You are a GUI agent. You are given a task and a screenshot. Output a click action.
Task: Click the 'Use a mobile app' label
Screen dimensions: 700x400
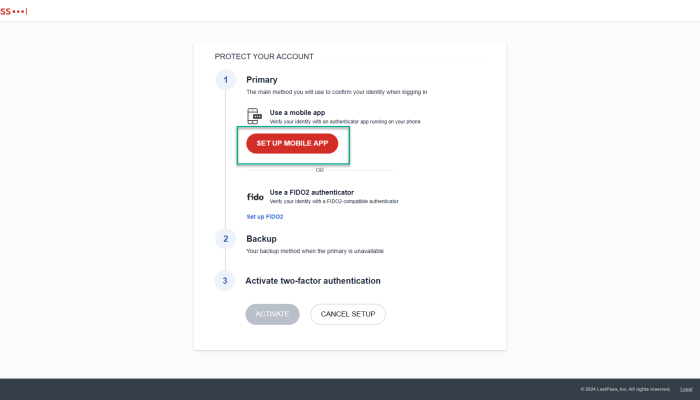tap(297, 112)
